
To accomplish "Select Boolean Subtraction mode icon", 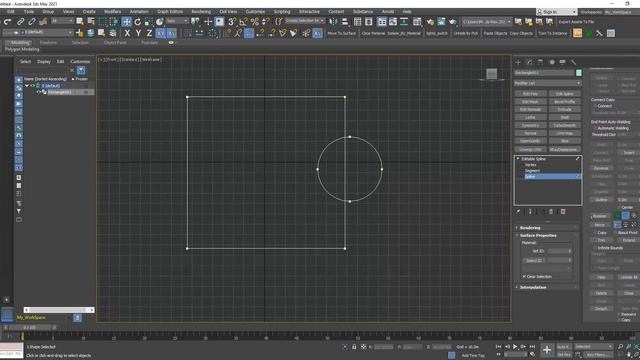I will (626, 216).
